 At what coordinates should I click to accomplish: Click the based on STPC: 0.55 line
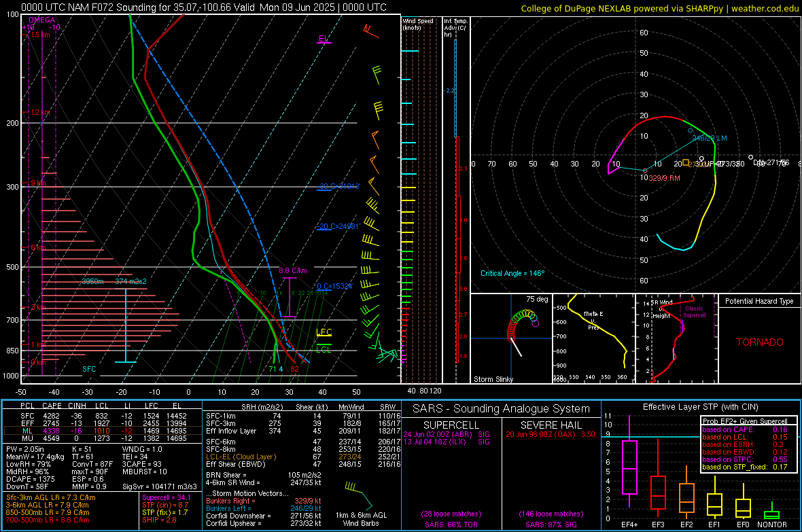[x=745, y=459]
